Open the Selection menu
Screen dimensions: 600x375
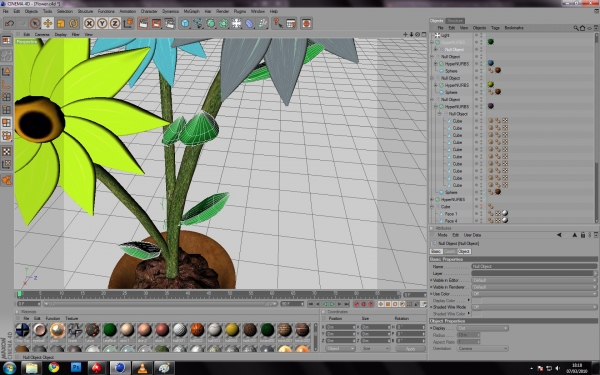[x=65, y=11]
